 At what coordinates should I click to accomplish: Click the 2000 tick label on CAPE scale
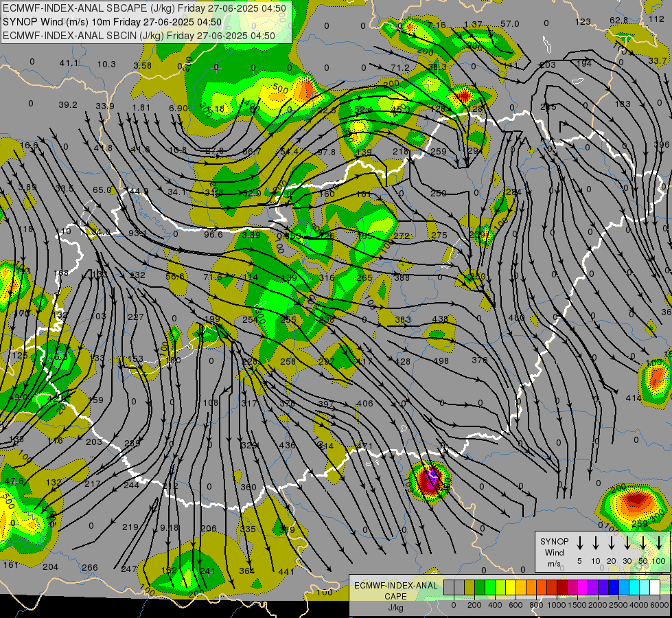597,605
